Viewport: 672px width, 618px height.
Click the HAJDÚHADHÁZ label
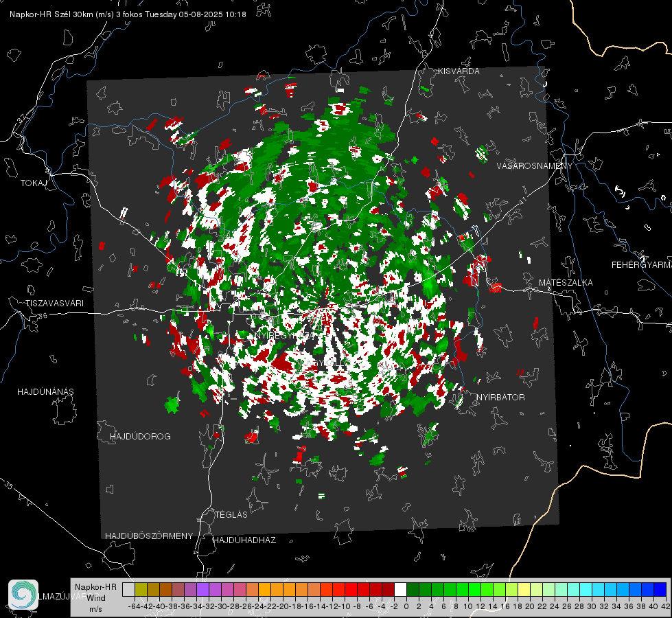click(244, 540)
